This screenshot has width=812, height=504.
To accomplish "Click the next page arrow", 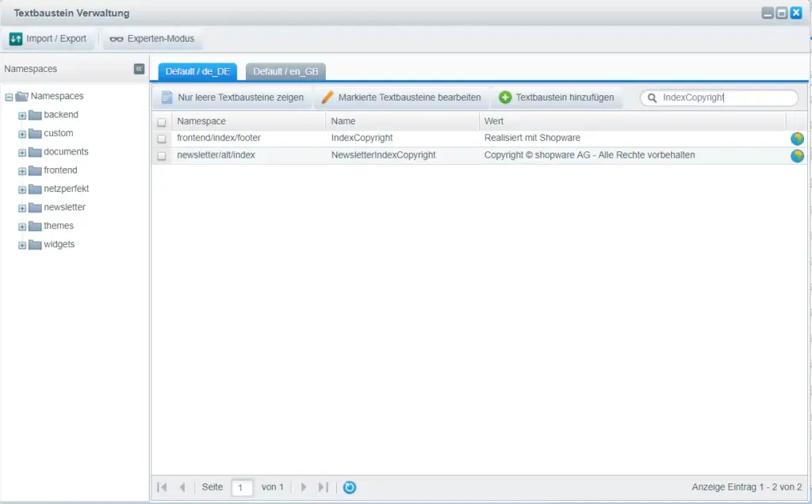I will [x=303, y=487].
